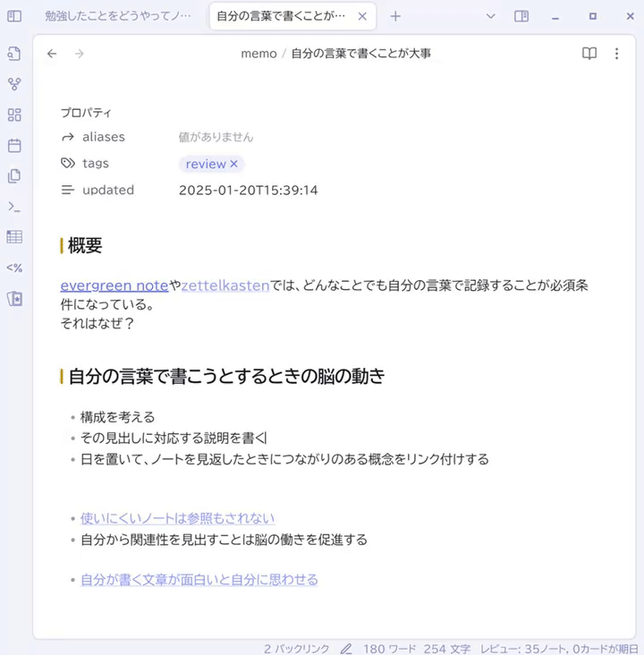644x655 pixels.
Task: Click memo folder in breadcrumb
Action: click(x=258, y=54)
